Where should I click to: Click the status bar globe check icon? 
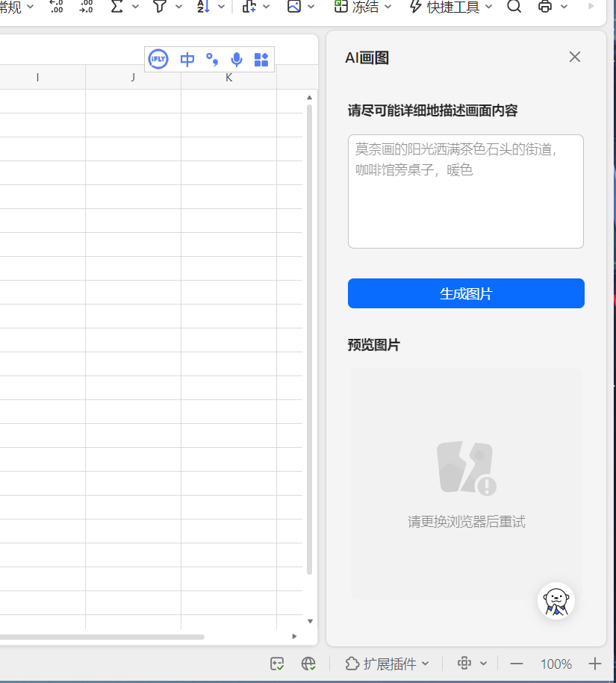pos(308,664)
